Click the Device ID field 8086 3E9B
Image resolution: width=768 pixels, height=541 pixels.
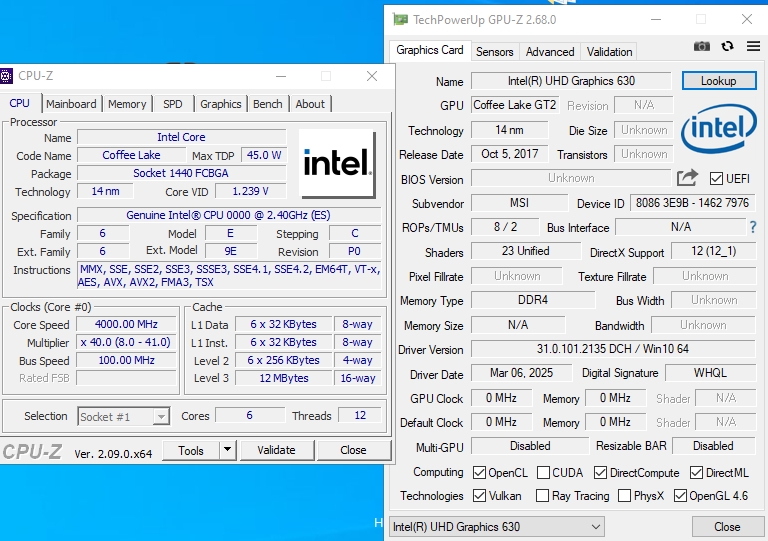(x=692, y=203)
